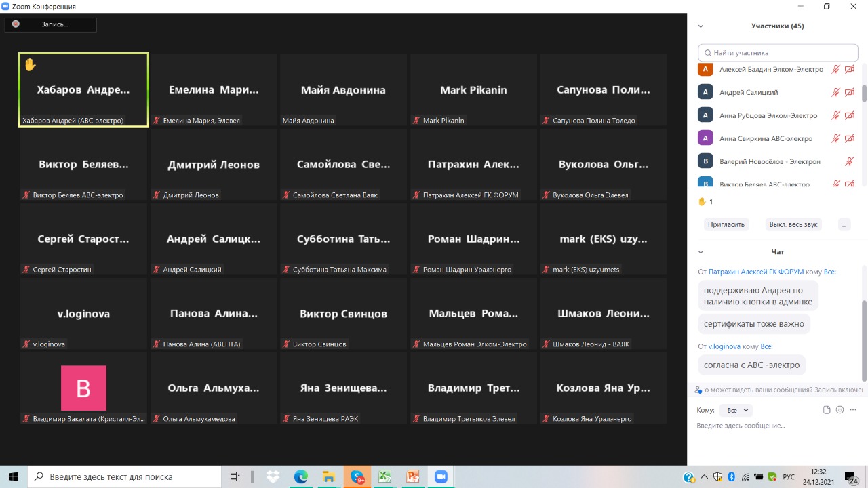Click the Найти участника search field
Viewport: 868px width, 488px height.
pyautogui.click(x=777, y=52)
